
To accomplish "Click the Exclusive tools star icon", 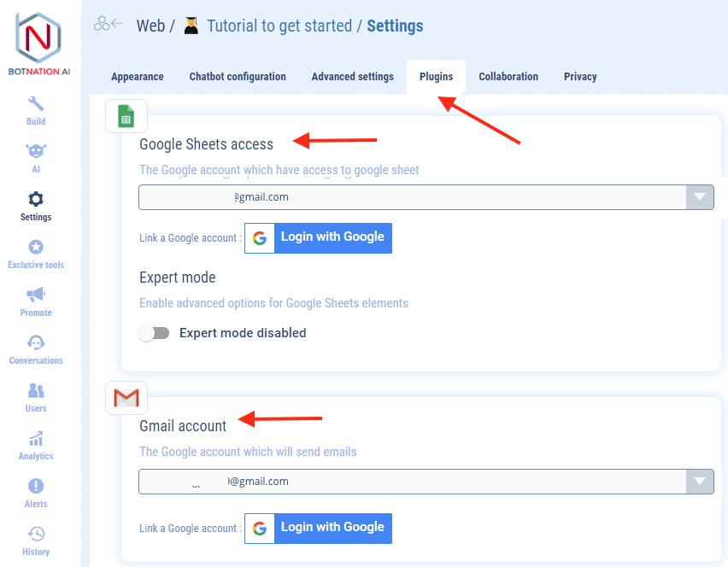I will pos(36,248).
